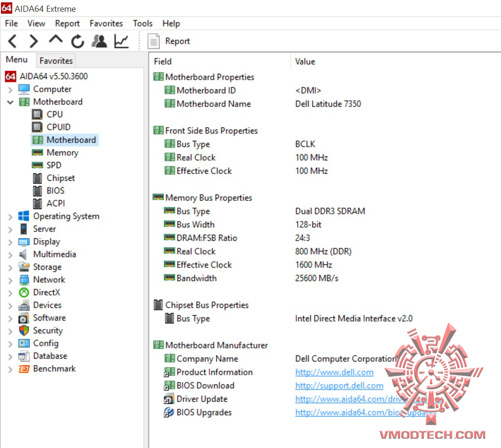Image resolution: width=501 pixels, height=448 pixels.
Task: Click the BIOS chip icon in tree
Action: pyautogui.click(x=37, y=191)
